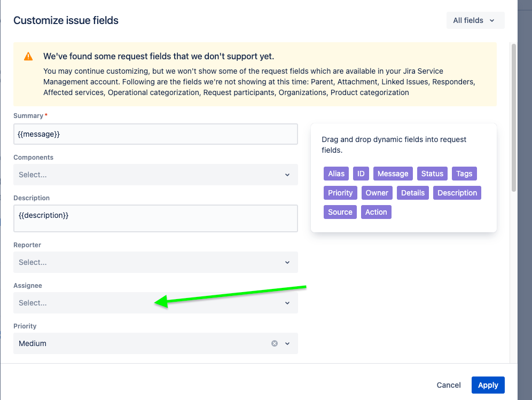Screen dimensions: 532x400
Task: Click the dialog vertical scrollbar
Action: click(x=514, y=117)
